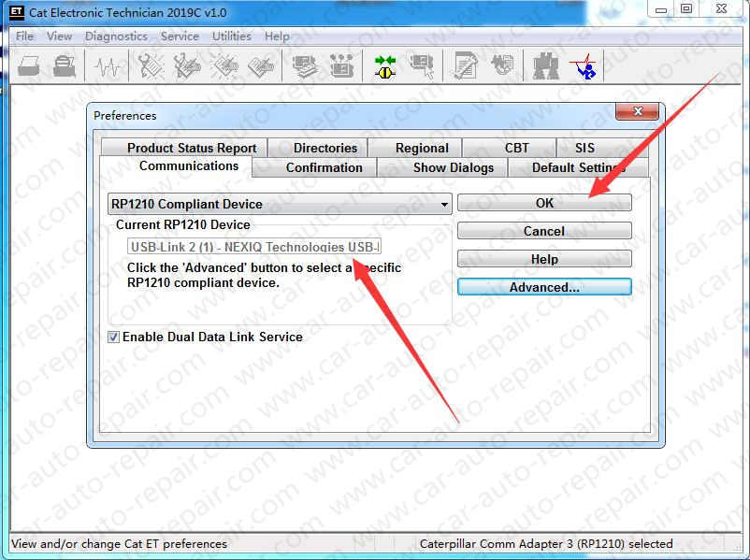Click the Configuration tool icon
This screenshot has height=560, width=750.
[341, 66]
